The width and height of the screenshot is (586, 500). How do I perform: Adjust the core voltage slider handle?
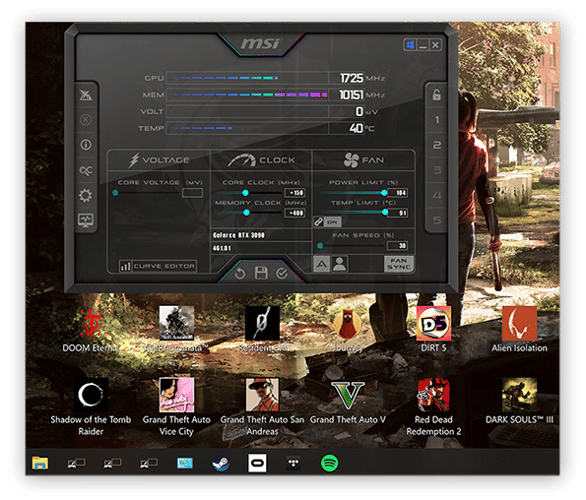[115, 193]
